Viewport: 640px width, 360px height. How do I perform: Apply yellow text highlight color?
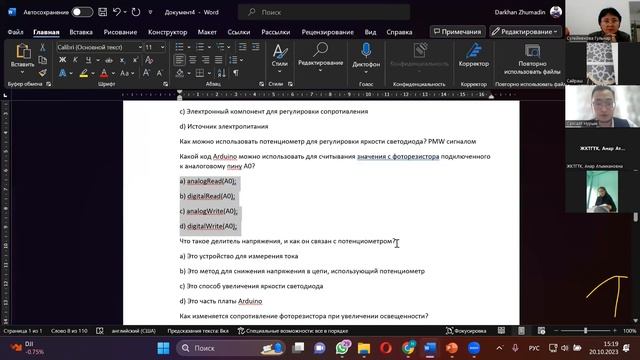pos(84,73)
